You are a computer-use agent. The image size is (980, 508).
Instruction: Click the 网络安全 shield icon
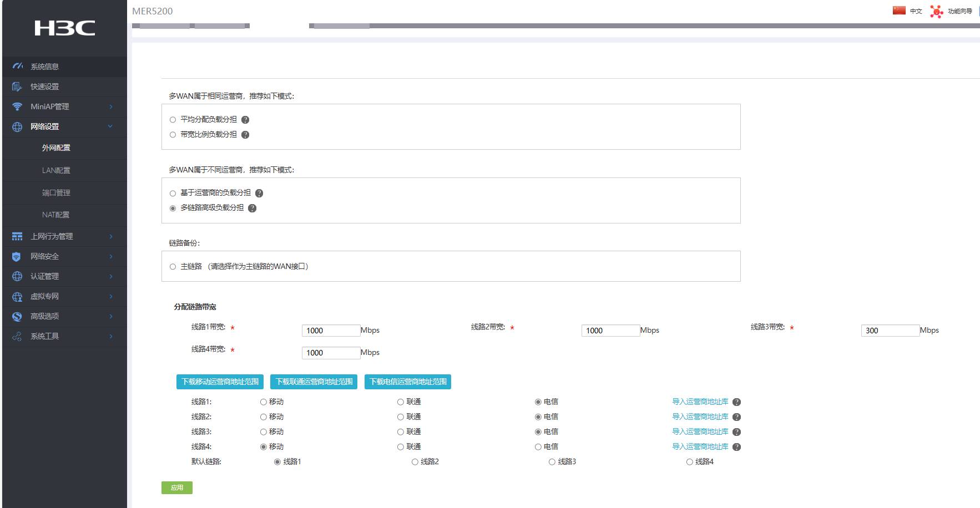(x=17, y=256)
